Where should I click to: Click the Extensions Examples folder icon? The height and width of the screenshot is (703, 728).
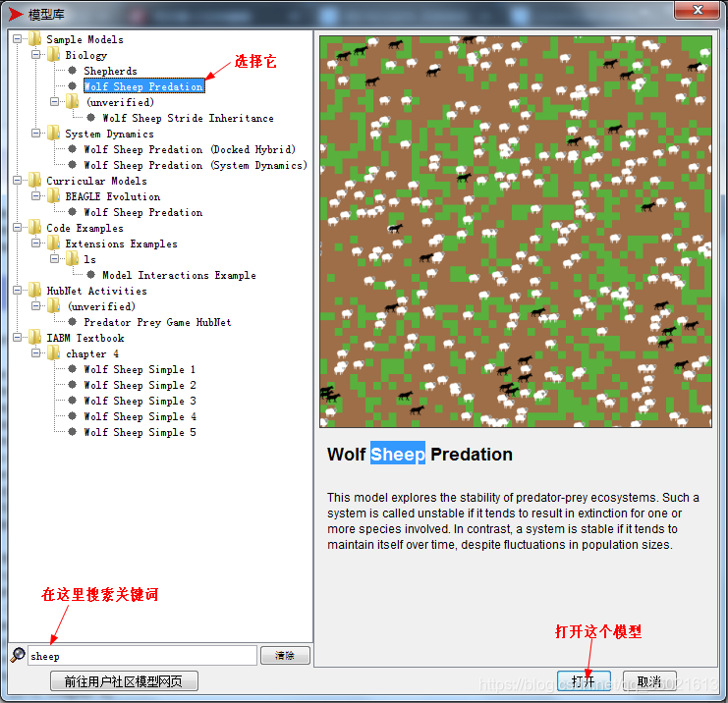[x=54, y=243]
